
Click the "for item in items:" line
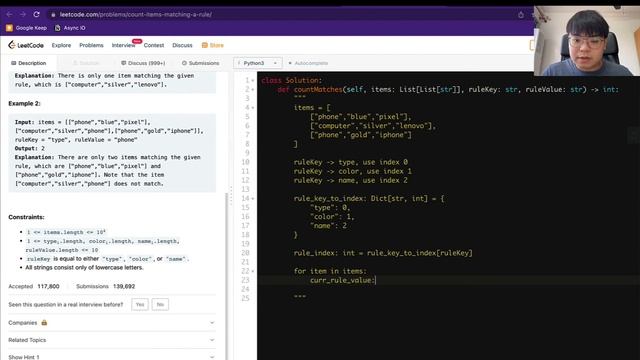point(330,271)
